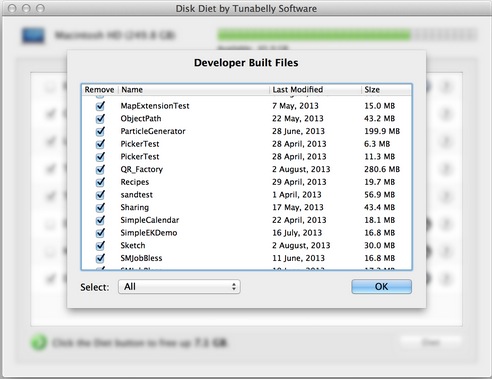Image resolution: width=492 pixels, height=379 pixels.
Task: Click the Macintosh HD drive icon
Action: click(x=33, y=35)
